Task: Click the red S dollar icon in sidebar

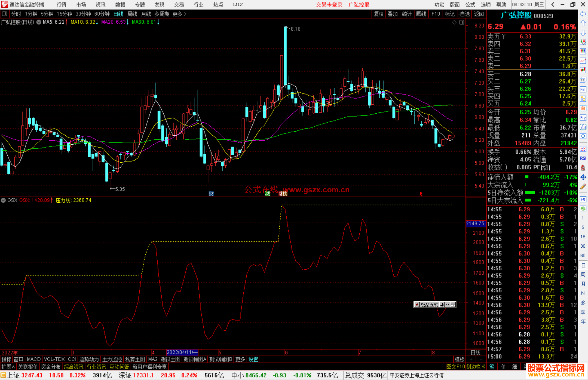Action: point(583,168)
